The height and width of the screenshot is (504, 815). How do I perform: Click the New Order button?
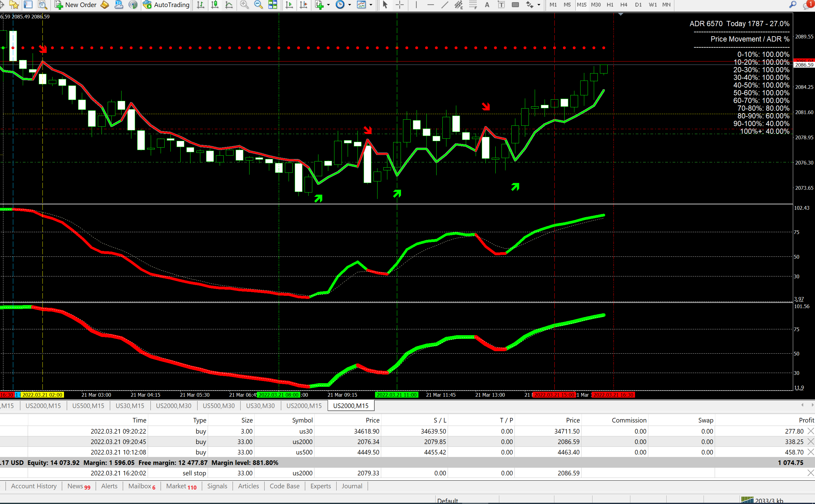(76, 5)
